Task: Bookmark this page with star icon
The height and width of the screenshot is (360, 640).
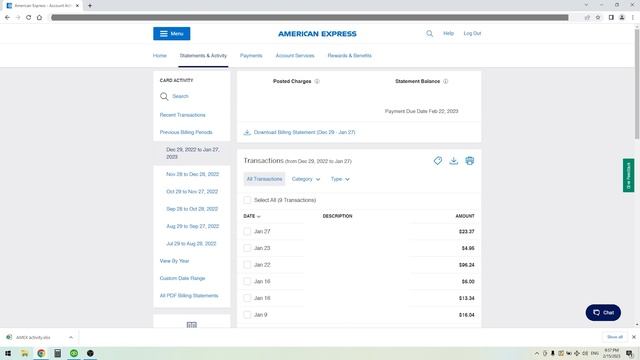Action: tap(598, 18)
